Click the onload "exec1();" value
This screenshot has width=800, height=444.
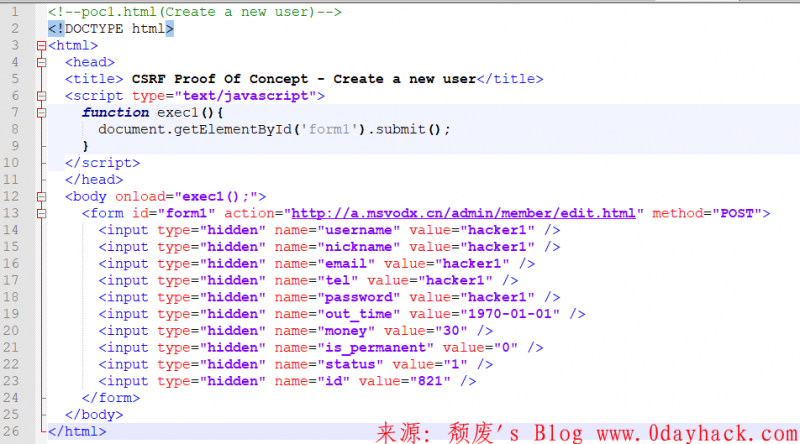[216, 196]
